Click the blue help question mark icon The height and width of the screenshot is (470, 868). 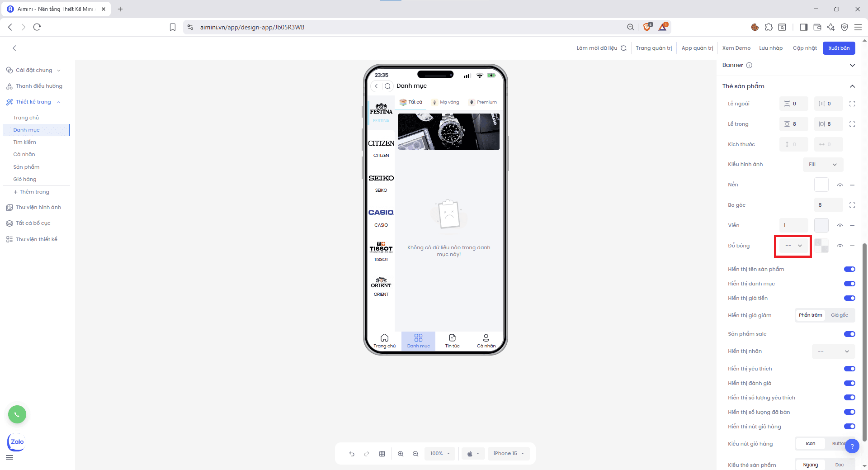point(852,446)
